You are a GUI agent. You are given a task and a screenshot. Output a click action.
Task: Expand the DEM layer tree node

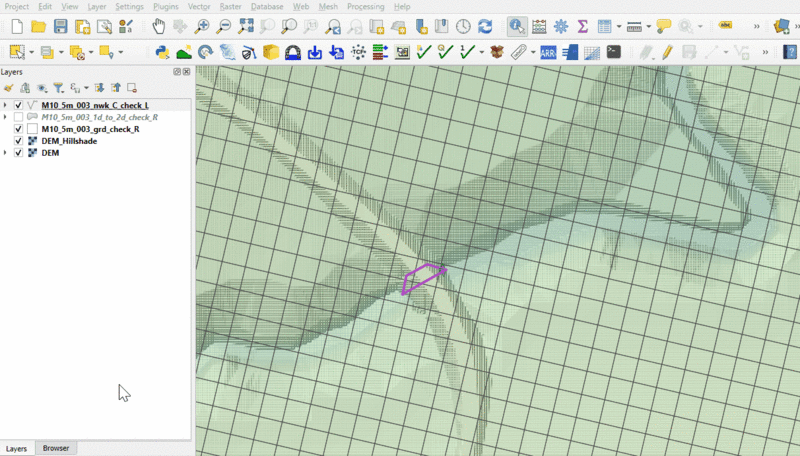[x=6, y=153]
